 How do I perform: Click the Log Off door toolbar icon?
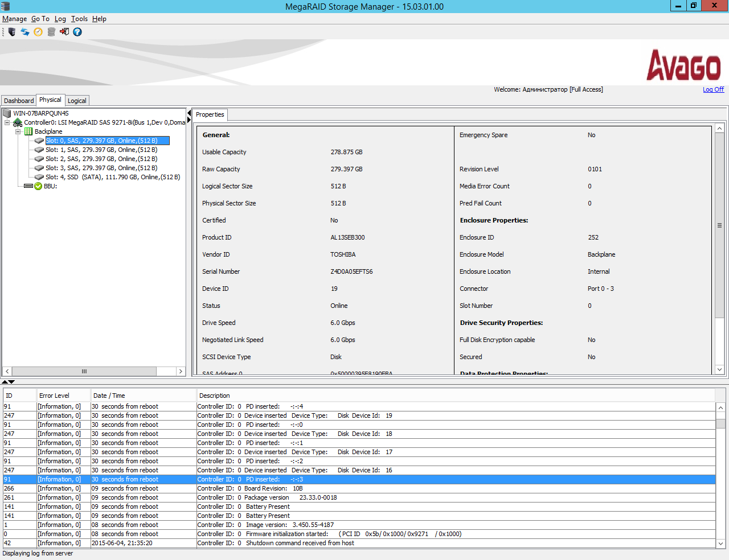click(x=64, y=32)
